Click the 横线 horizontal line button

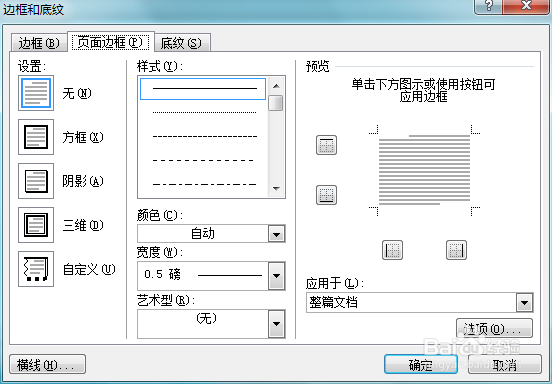click(47, 364)
